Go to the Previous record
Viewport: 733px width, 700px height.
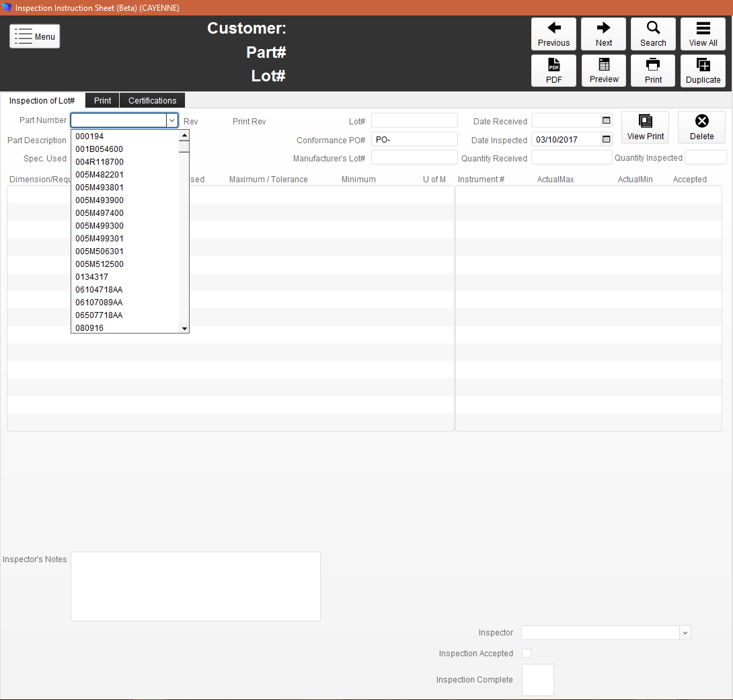(x=553, y=34)
